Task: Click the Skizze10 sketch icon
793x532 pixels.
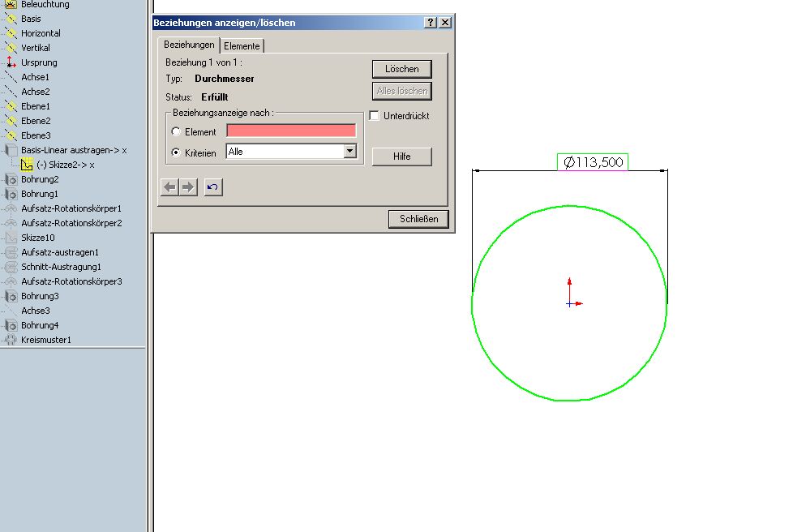Action: 11,238
